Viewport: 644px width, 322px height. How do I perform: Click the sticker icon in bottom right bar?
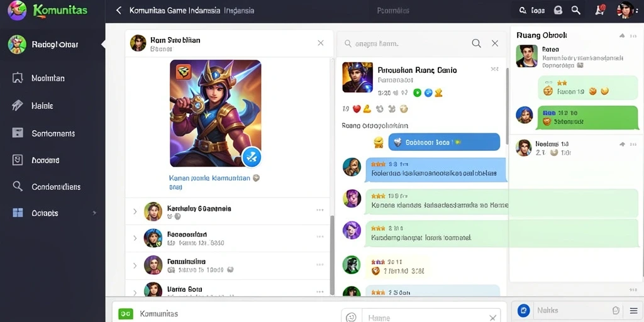(x=616, y=311)
